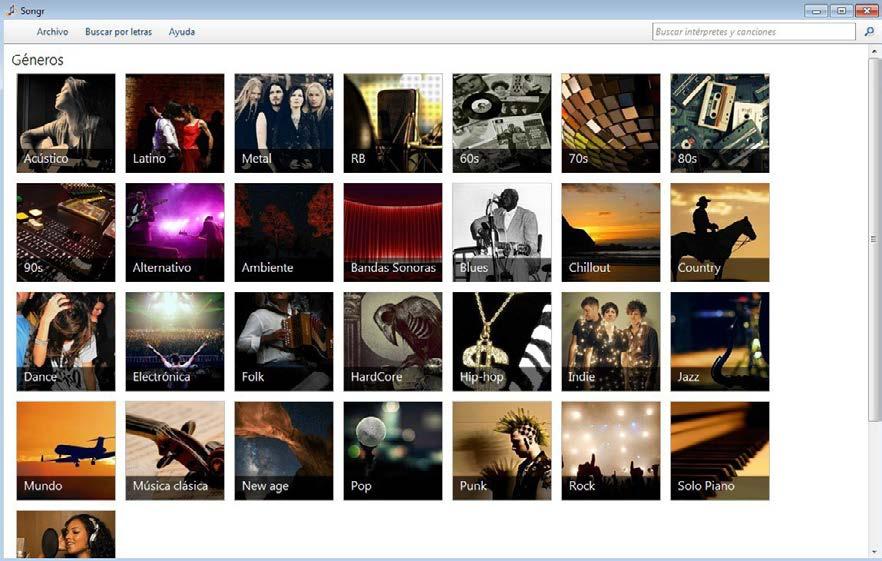
Task: Open the 90s genre tile
Action: pos(66,232)
